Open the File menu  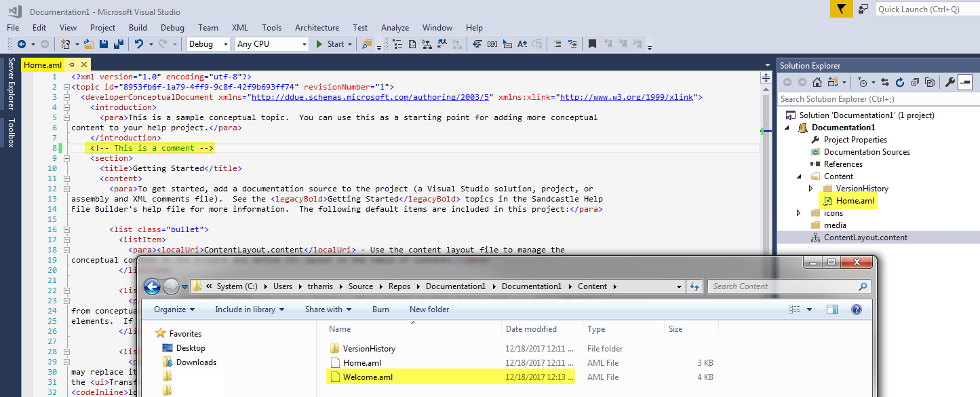pos(13,28)
